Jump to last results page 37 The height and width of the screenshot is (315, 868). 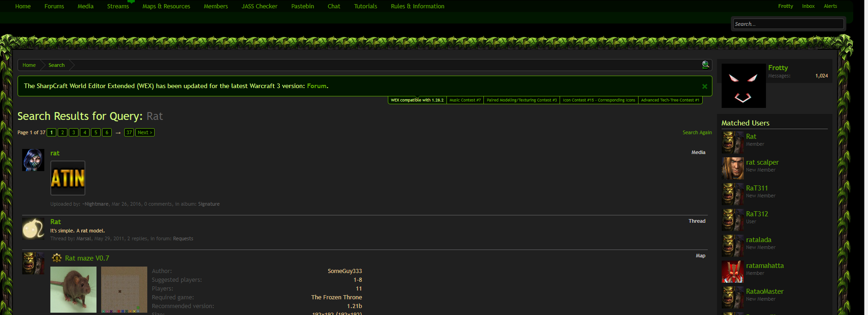pos(129,132)
